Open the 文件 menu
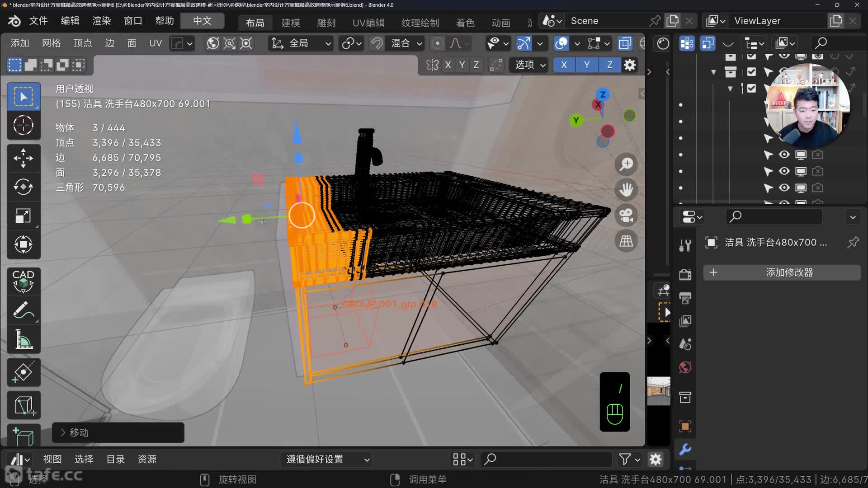The width and height of the screenshot is (868, 488). pos(38,21)
